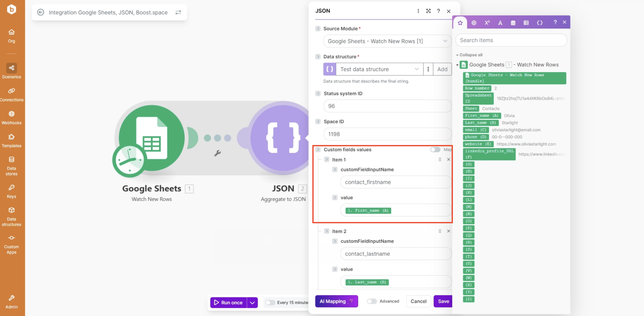Open Scenarios in the sidebar
Image resolution: width=644 pixels, height=316 pixels.
tap(12, 71)
